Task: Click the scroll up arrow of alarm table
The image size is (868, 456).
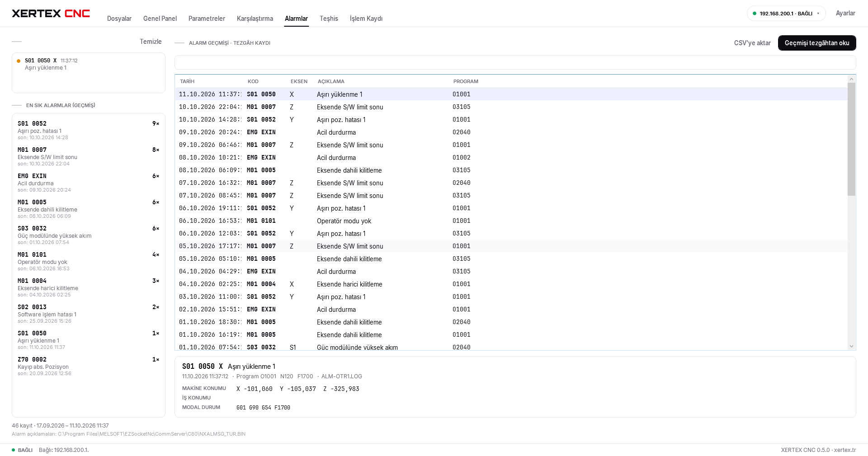Action: tap(851, 79)
